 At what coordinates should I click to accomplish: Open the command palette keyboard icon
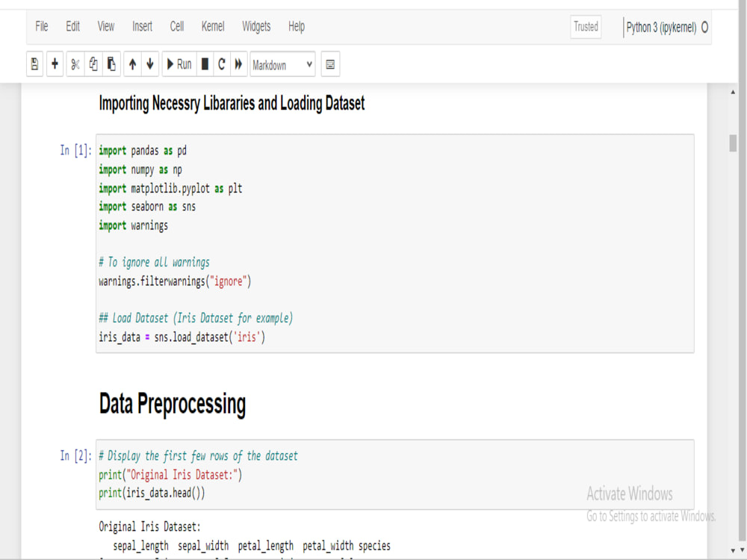(329, 64)
